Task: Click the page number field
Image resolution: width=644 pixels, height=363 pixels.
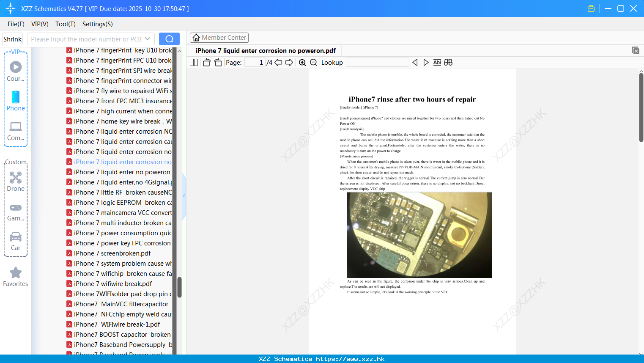Action: [255, 63]
